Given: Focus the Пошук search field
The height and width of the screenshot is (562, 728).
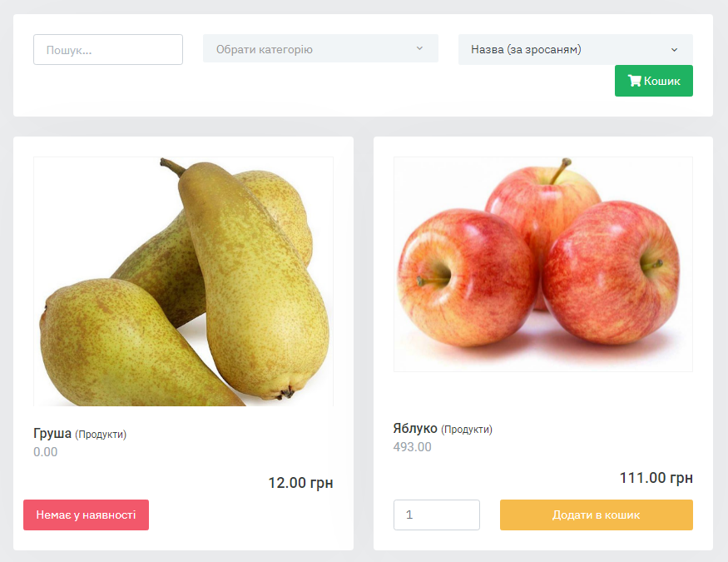Looking at the screenshot, I should [x=108, y=50].
